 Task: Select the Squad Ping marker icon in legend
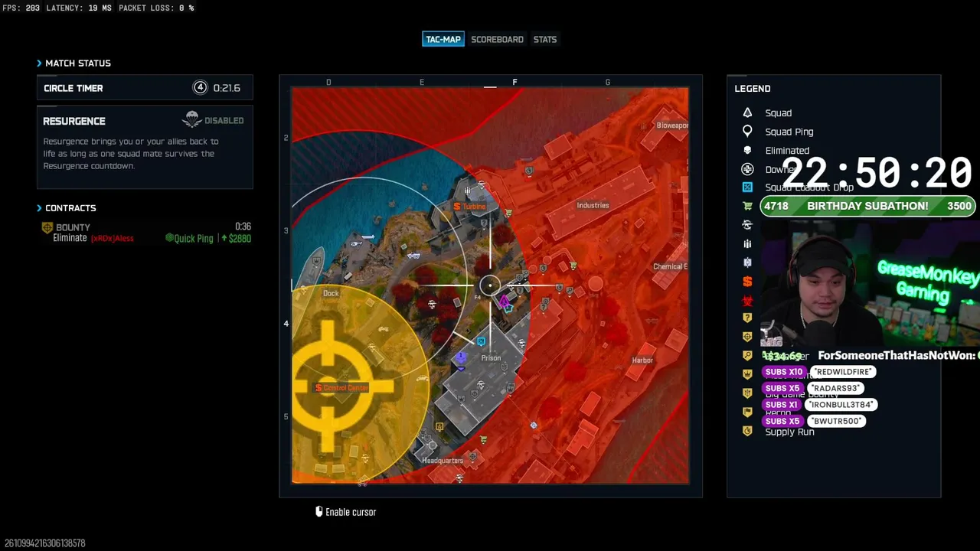pos(747,132)
